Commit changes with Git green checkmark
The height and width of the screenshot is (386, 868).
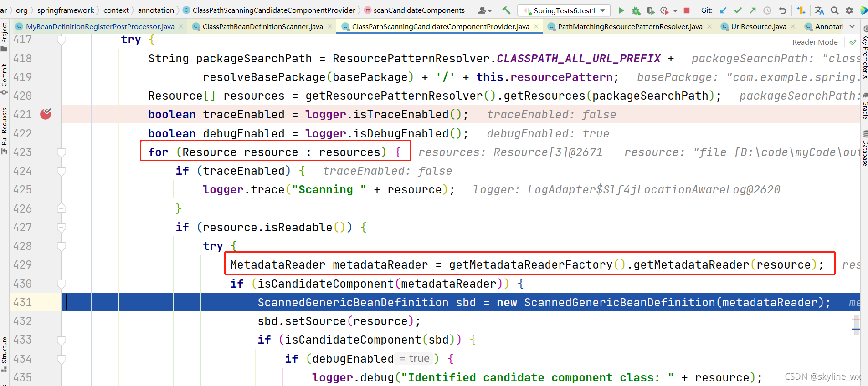point(738,10)
